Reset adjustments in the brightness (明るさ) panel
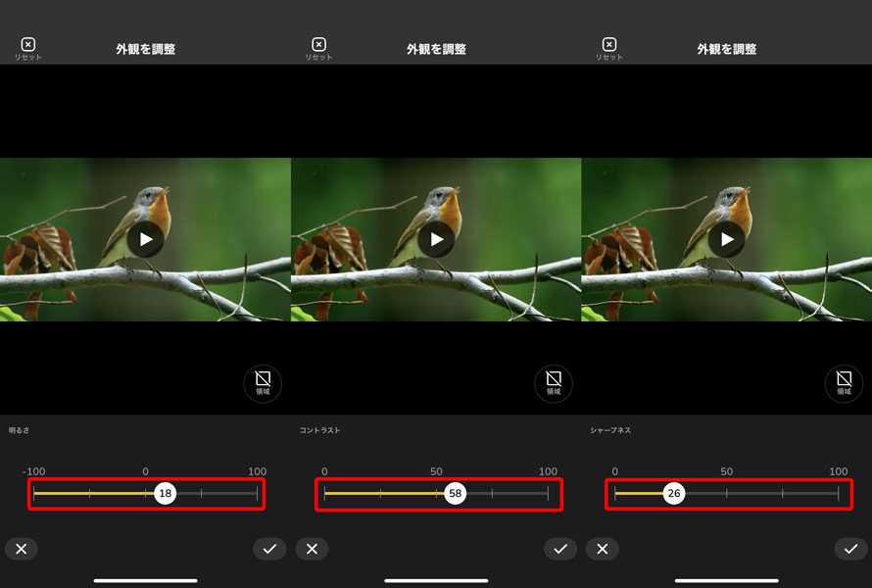Image resolution: width=872 pixels, height=588 pixels. click(28, 45)
